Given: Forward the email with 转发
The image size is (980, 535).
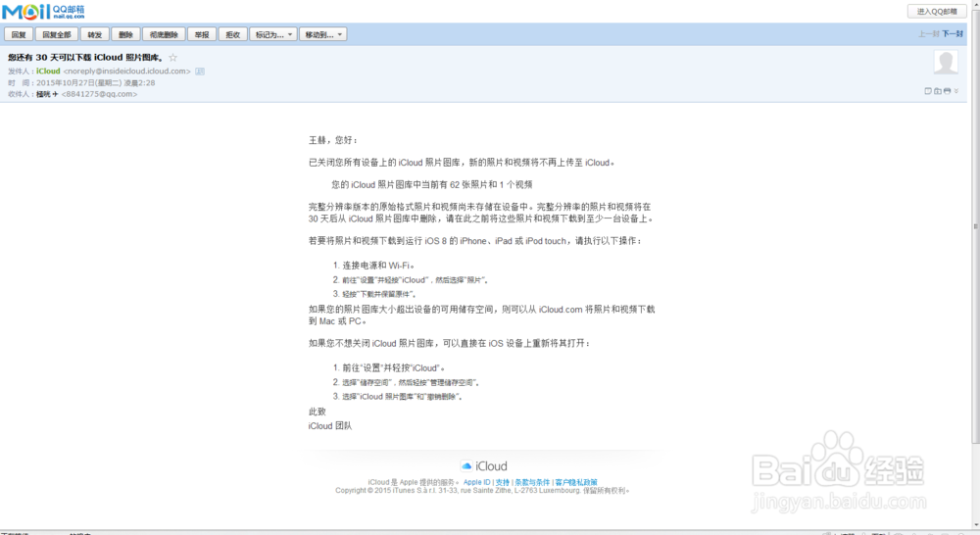Looking at the screenshot, I should 94,35.
